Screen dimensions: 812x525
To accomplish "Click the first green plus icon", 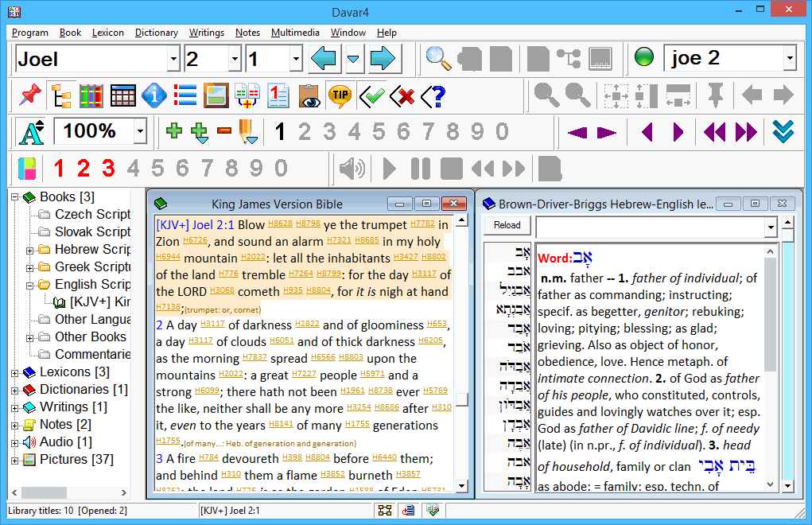I will pyautogui.click(x=174, y=131).
